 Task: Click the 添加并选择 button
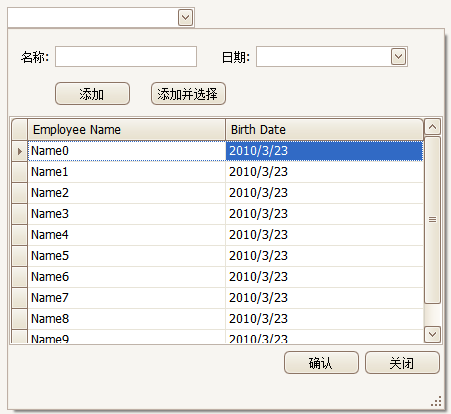[188, 94]
